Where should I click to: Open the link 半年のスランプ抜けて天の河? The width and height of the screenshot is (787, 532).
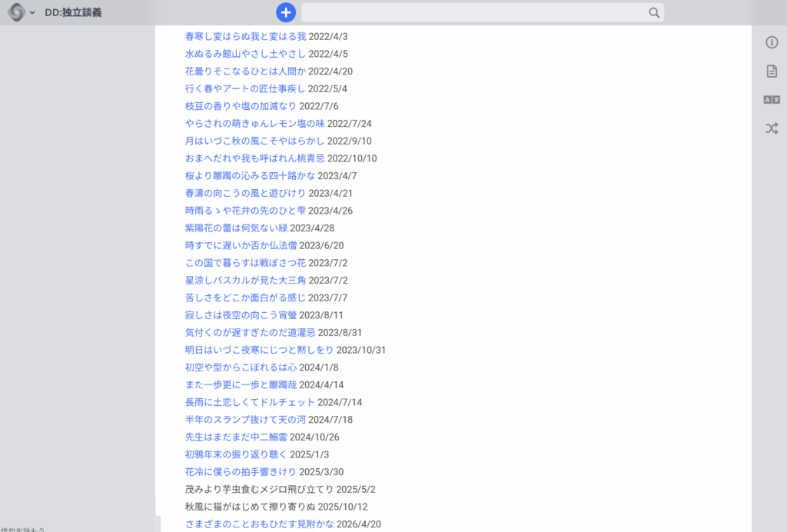[245, 420]
